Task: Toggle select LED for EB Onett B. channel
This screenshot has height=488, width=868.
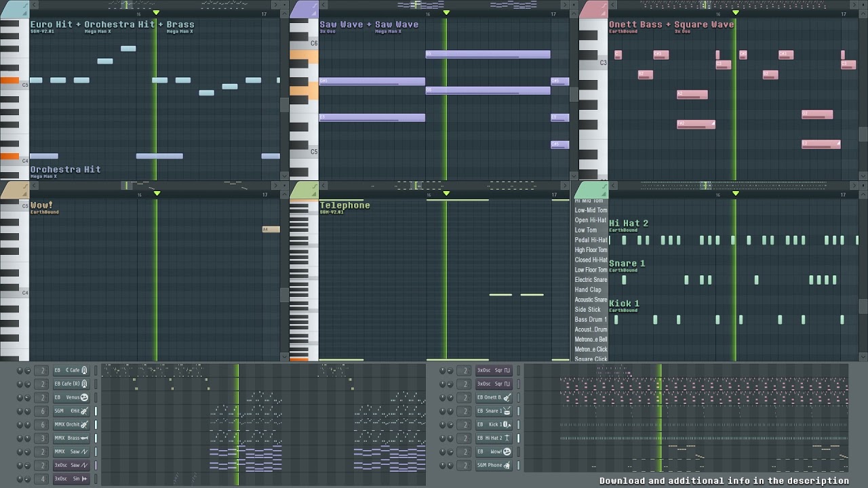Action: pos(519,397)
